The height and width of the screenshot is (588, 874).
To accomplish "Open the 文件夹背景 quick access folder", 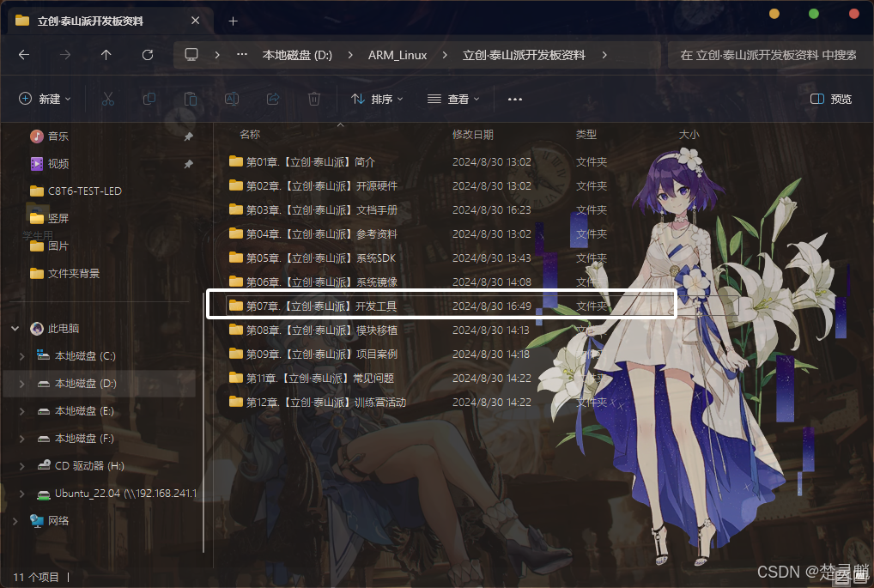I will pyautogui.click(x=64, y=274).
